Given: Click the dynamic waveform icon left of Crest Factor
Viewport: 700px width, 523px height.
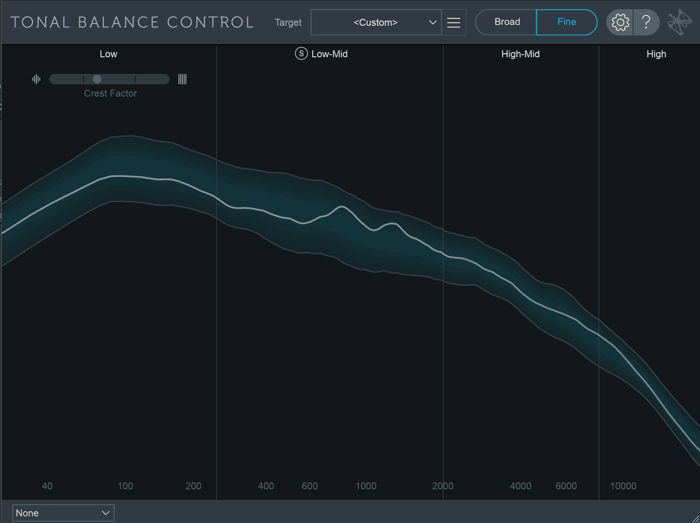Looking at the screenshot, I should pos(36,79).
